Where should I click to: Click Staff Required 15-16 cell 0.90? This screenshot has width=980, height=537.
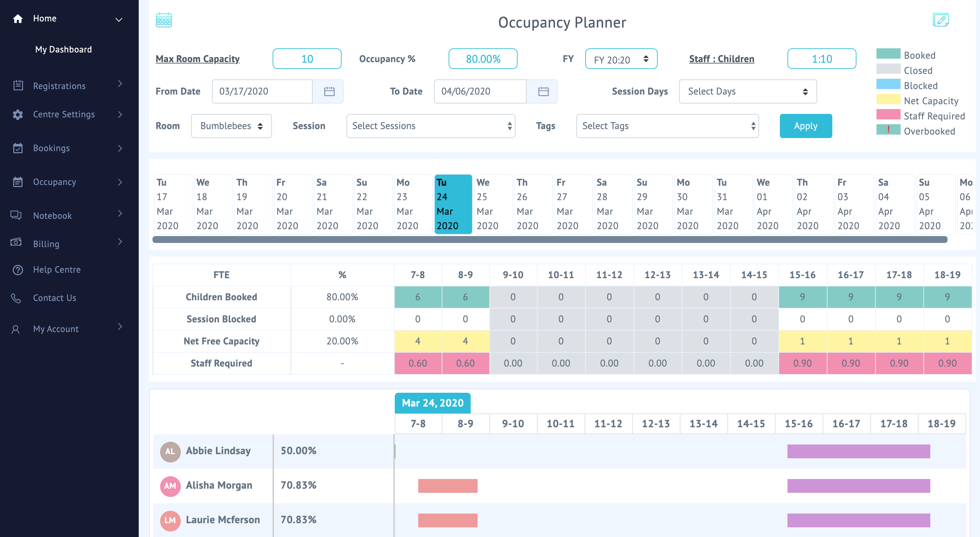803,363
